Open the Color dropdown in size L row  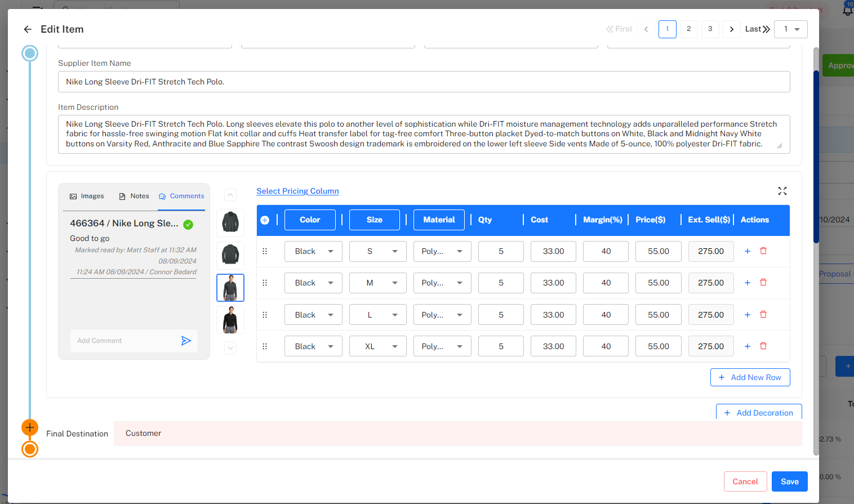pyautogui.click(x=313, y=315)
